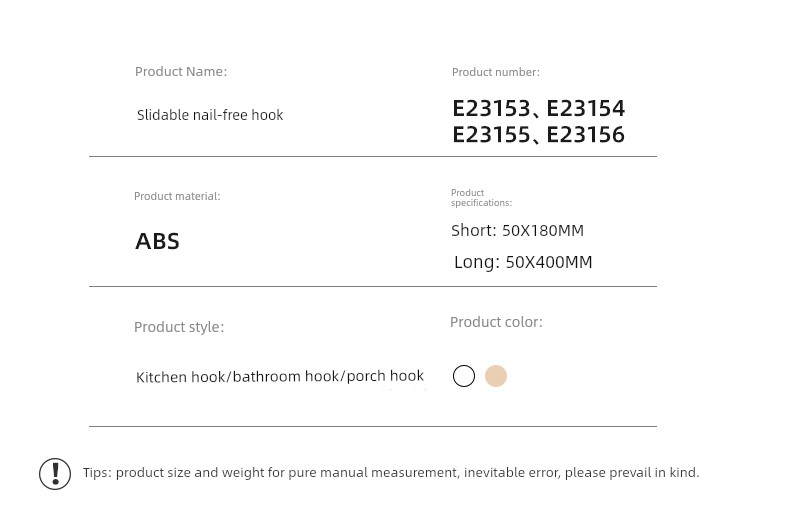Viewport: 790px width, 519px height.
Task: Click the Product material label
Action: [177, 196]
